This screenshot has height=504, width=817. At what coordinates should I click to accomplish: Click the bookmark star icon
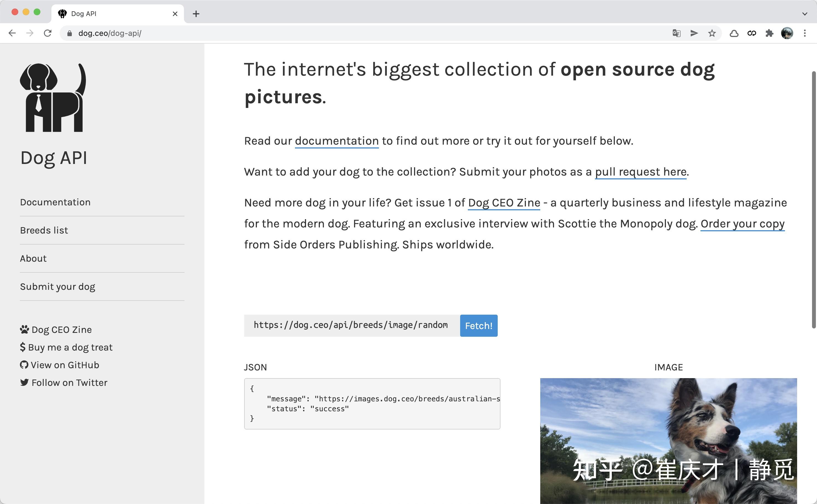point(712,33)
